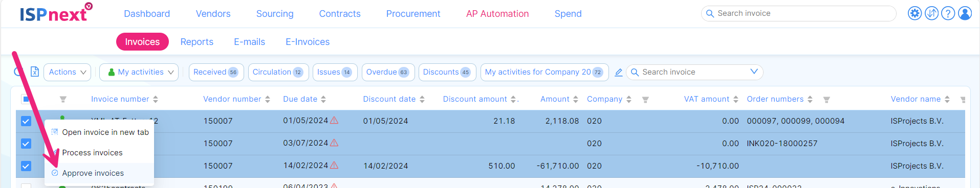Filter by Received 56 invoices
The image size is (980, 188).
point(216,72)
